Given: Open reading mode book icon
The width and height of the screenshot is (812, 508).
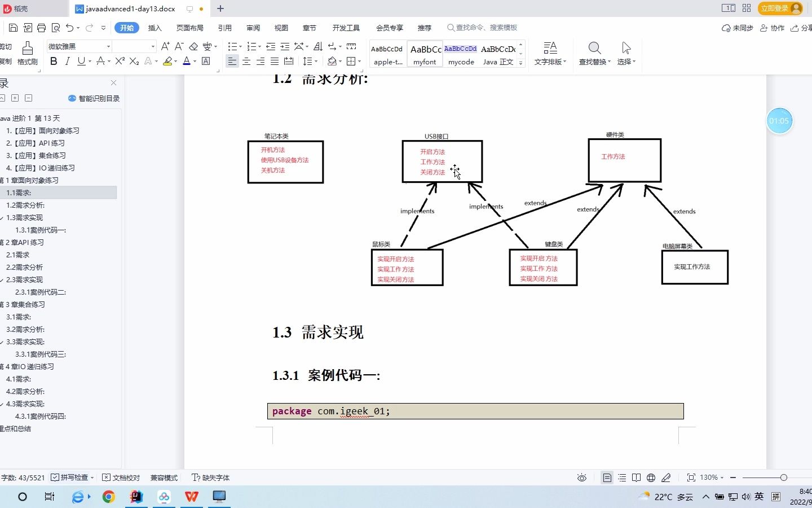Looking at the screenshot, I should pyautogui.click(x=636, y=478).
